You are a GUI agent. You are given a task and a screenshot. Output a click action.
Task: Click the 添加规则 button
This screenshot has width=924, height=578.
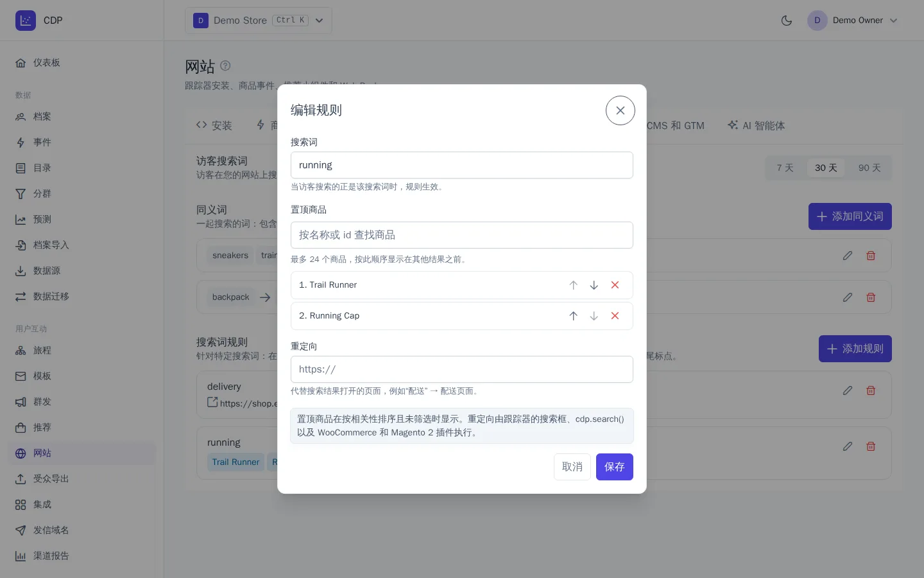tap(855, 349)
